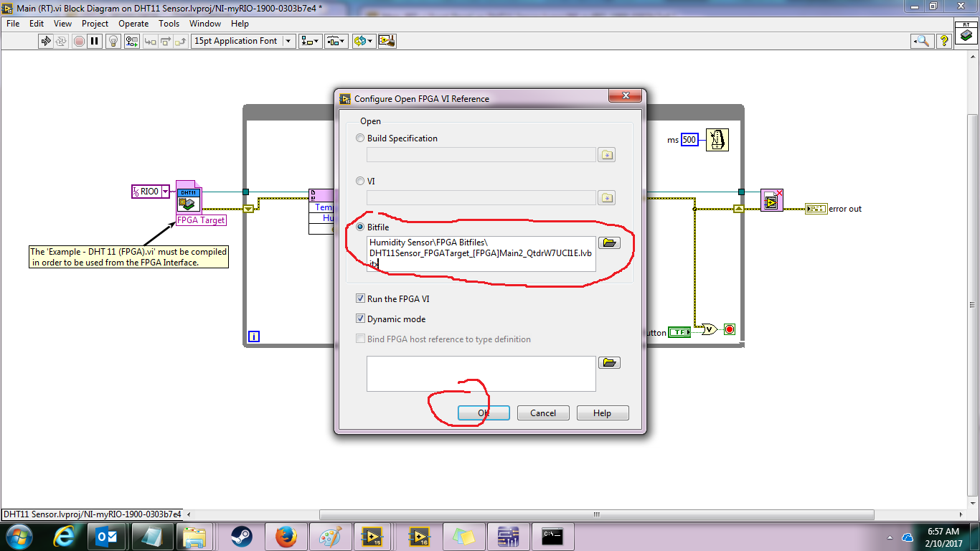The width and height of the screenshot is (980, 551).
Task: Click the Wait (ms) metronome node
Action: click(717, 139)
